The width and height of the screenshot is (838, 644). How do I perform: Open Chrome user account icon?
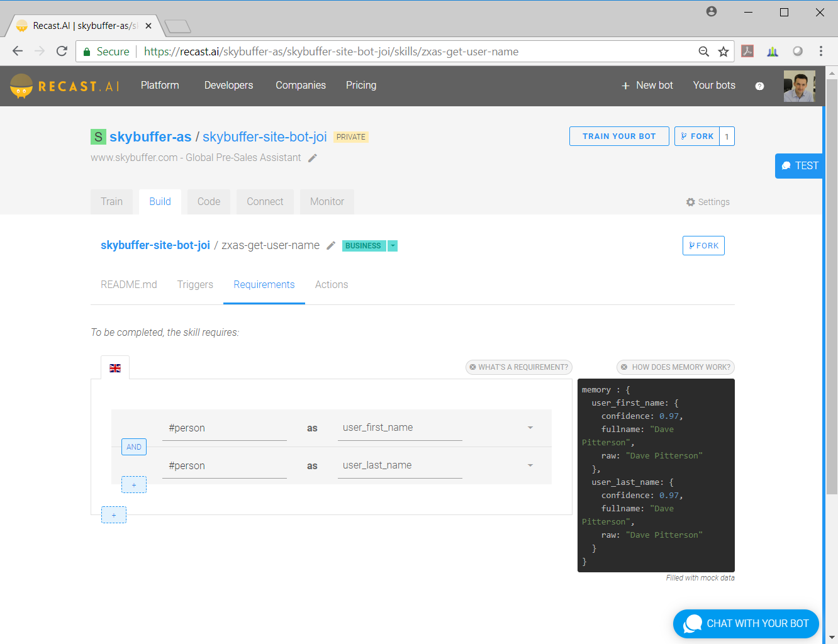pyautogui.click(x=712, y=11)
